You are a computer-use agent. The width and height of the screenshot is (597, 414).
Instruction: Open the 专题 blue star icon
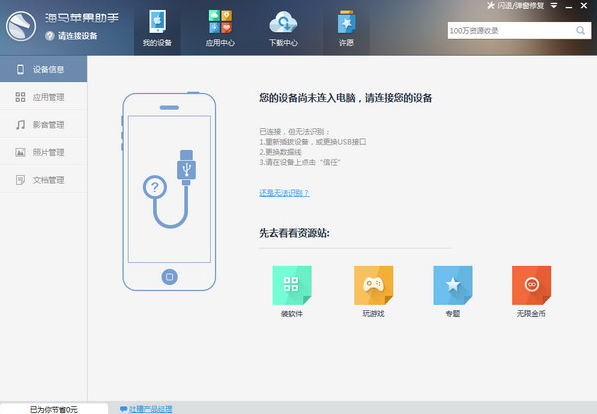click(453, 285)
